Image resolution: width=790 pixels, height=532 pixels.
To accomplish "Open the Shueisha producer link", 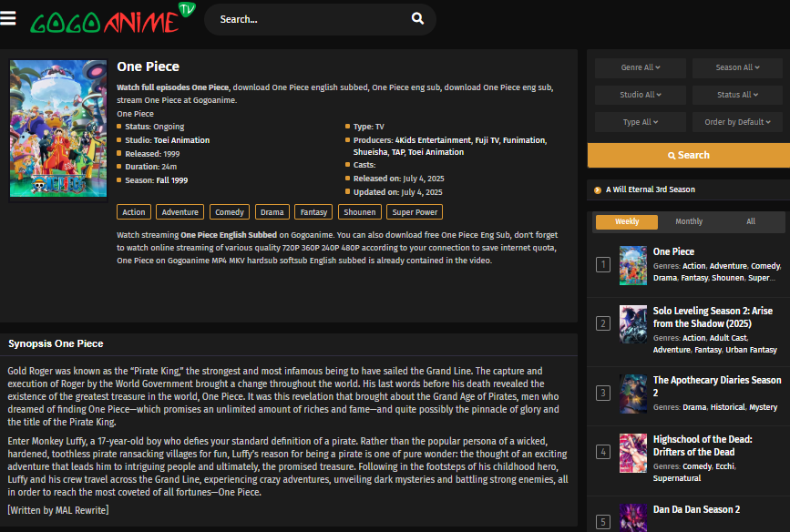I will (x=370, y=152).
